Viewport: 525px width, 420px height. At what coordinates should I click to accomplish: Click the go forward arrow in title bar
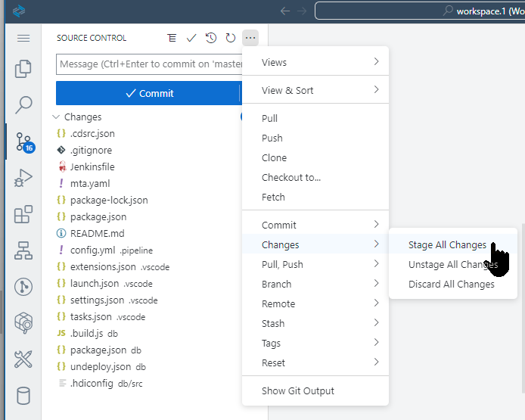(302, 11)
